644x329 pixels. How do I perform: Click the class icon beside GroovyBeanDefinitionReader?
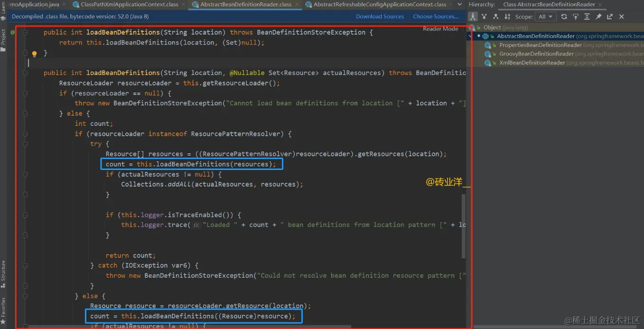pyautogui.click(x=488, y=54)
